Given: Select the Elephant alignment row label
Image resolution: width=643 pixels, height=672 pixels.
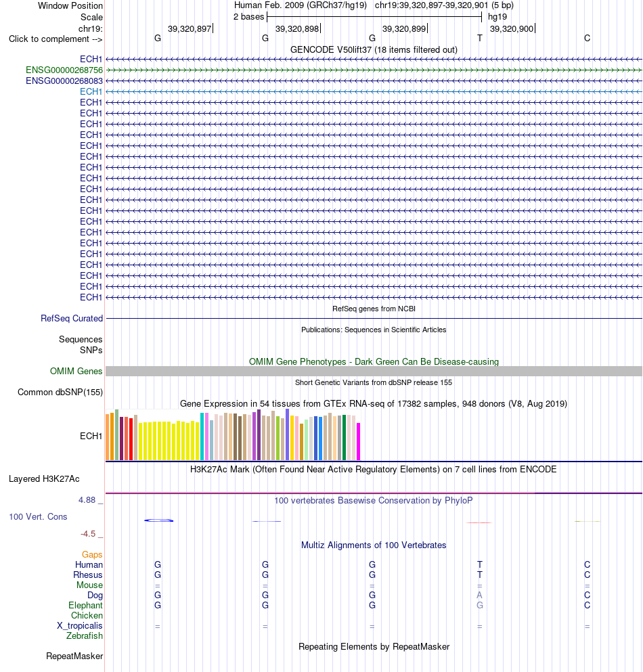Looking at the screenshot, I should pos(85,605).
